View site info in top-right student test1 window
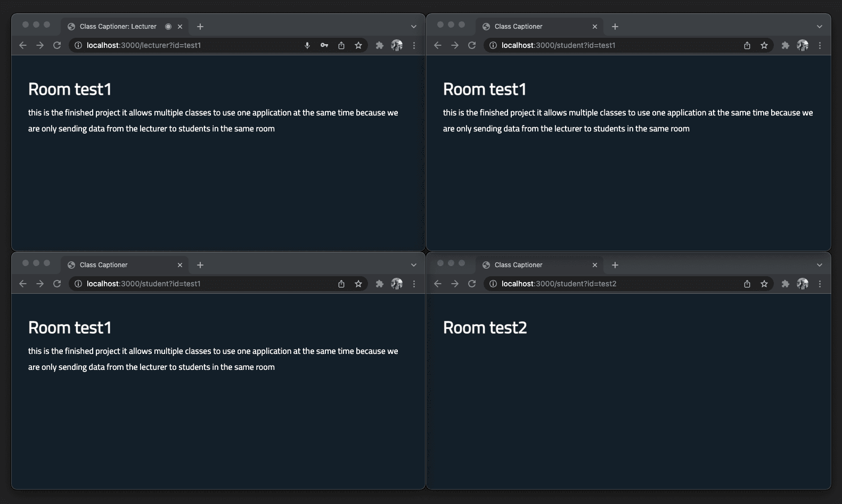842x504 pixels. pos(493,45)
